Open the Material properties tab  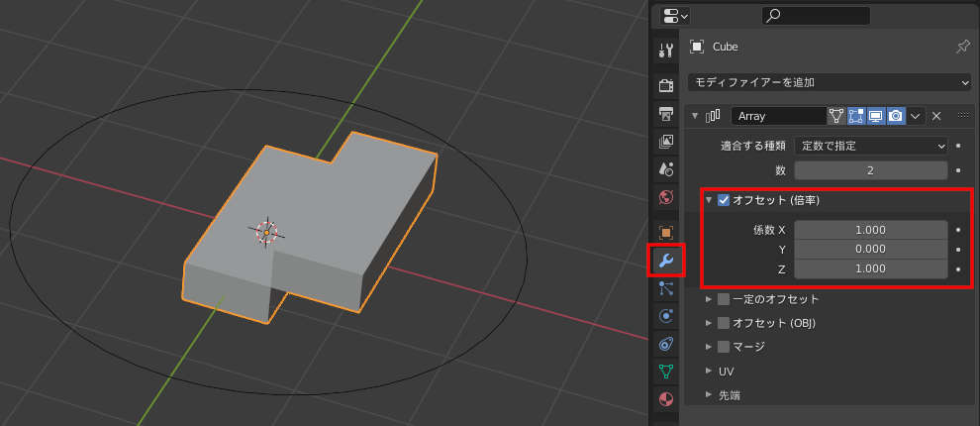pos(666,398)
